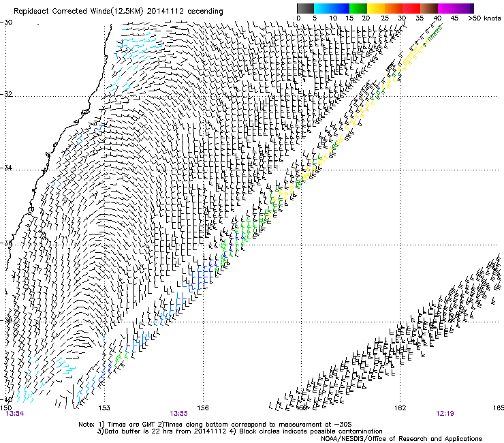The image size is (504, 443).
Task: Click the '165' longitude axis label
Action: (x=499, y=408)
